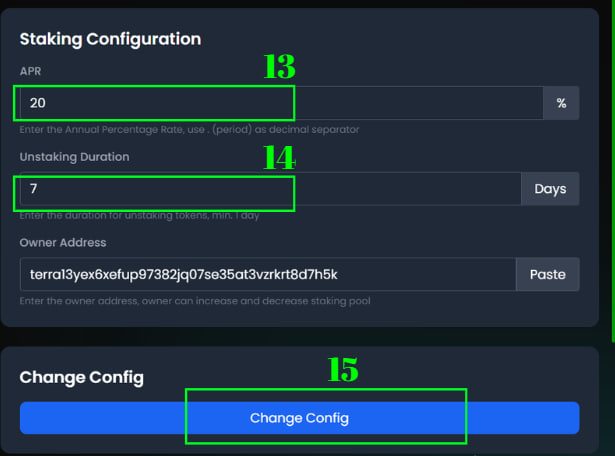Click the Annual Percentage Rate hint text
Image resolution: width=615 pixels, height=456 pixels.
click(x=189, y=129)
